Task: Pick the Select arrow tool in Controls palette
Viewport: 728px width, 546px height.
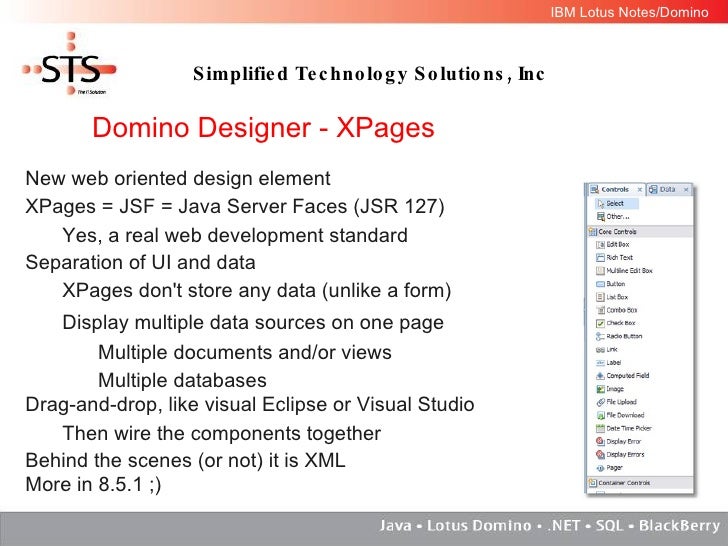Action: pos(617,203)
